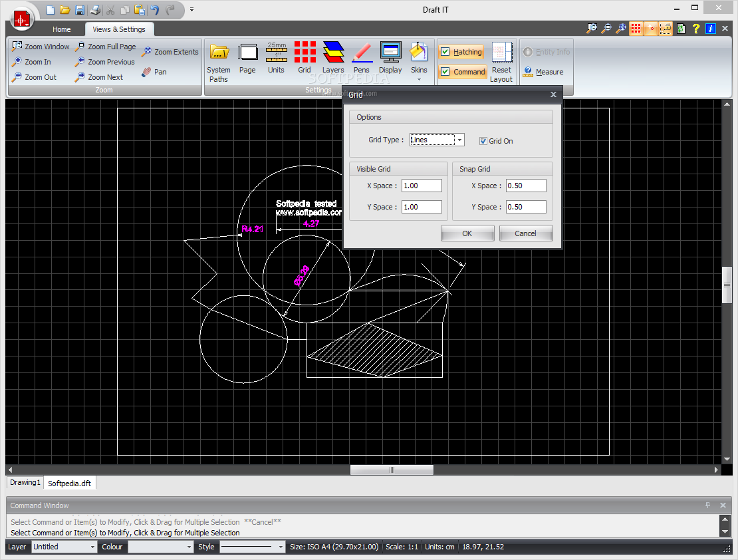Click top-right zoom full page shortcut icon
The height and width of the screenshot is (560, 738).
606,29
